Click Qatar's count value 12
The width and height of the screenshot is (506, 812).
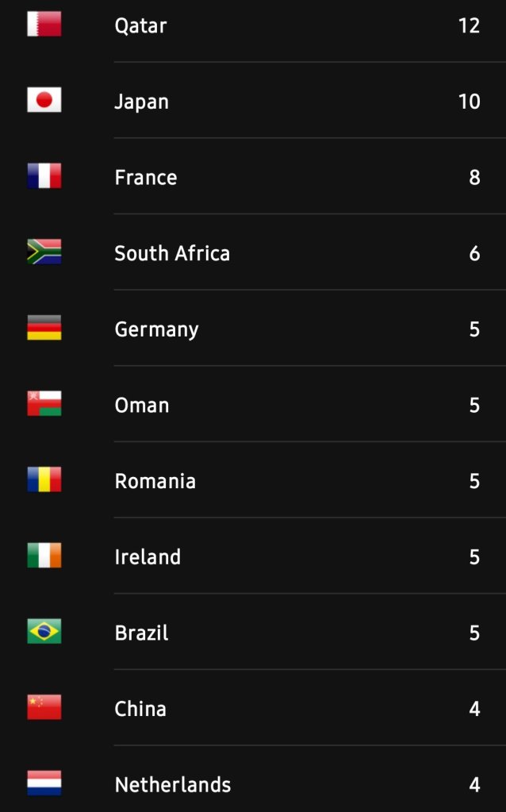pos(469,25)
